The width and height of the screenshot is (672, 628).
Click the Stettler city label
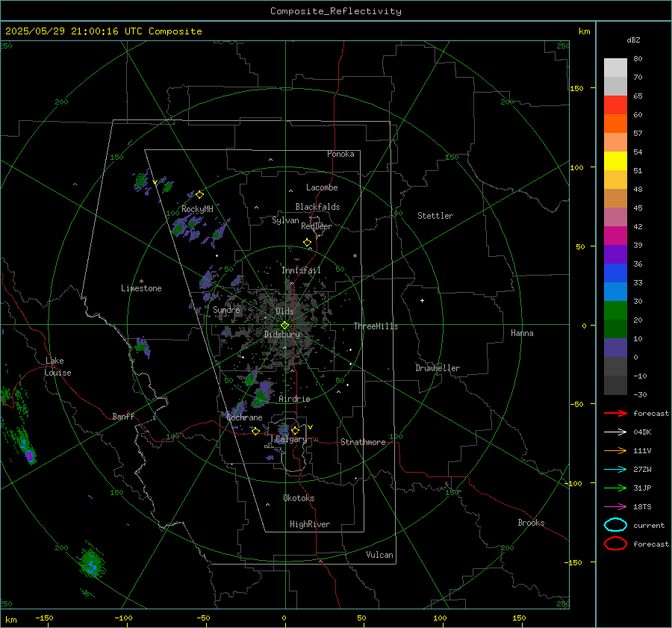pos(435,216)
